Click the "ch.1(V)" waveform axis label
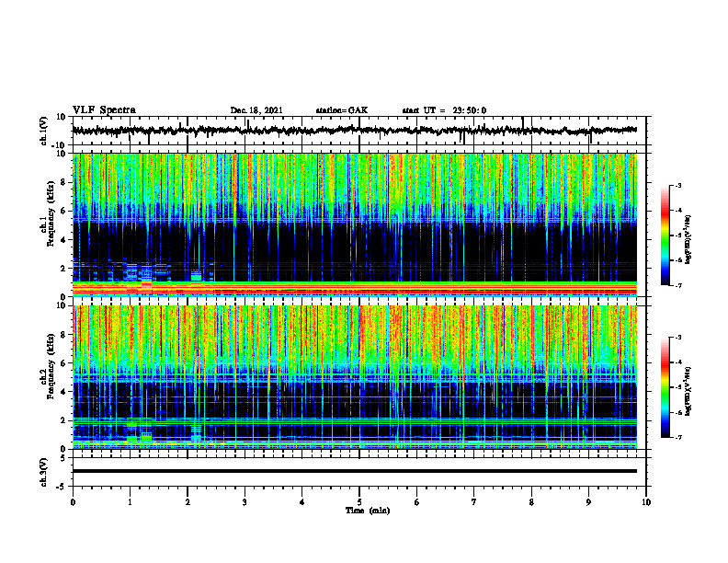 [x=44, y=131]
